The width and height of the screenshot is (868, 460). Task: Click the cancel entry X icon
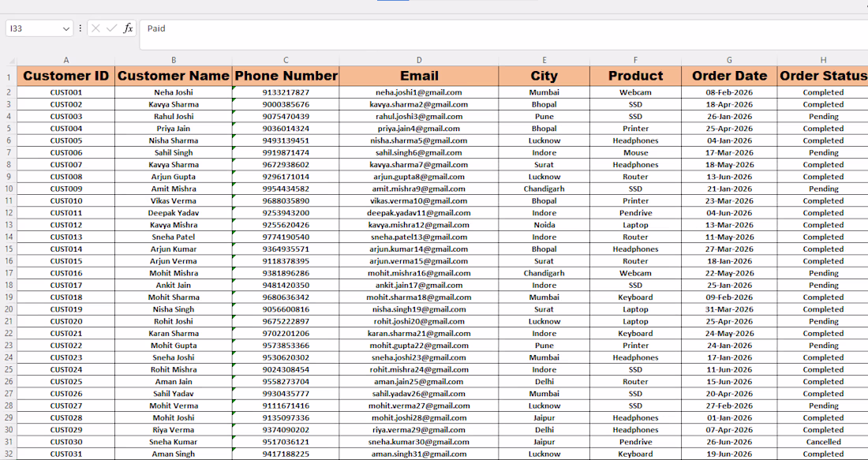pos(95,28)
